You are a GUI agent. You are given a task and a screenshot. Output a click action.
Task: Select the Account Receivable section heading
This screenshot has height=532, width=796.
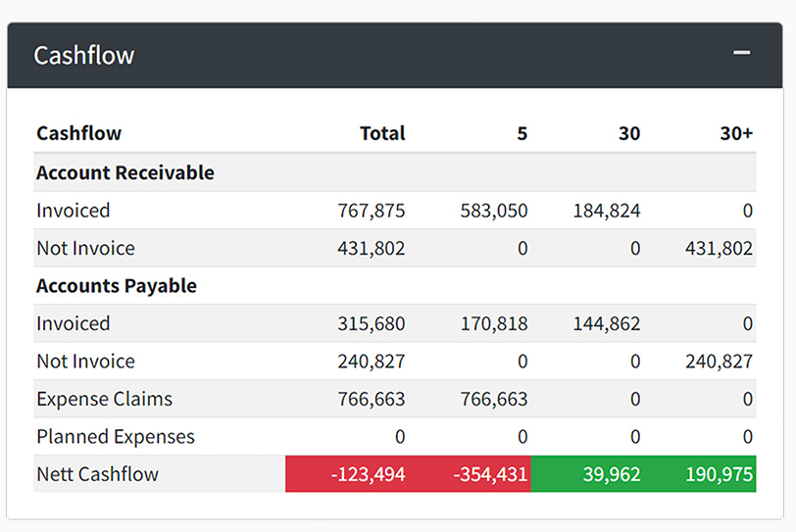tap(124, 172)
